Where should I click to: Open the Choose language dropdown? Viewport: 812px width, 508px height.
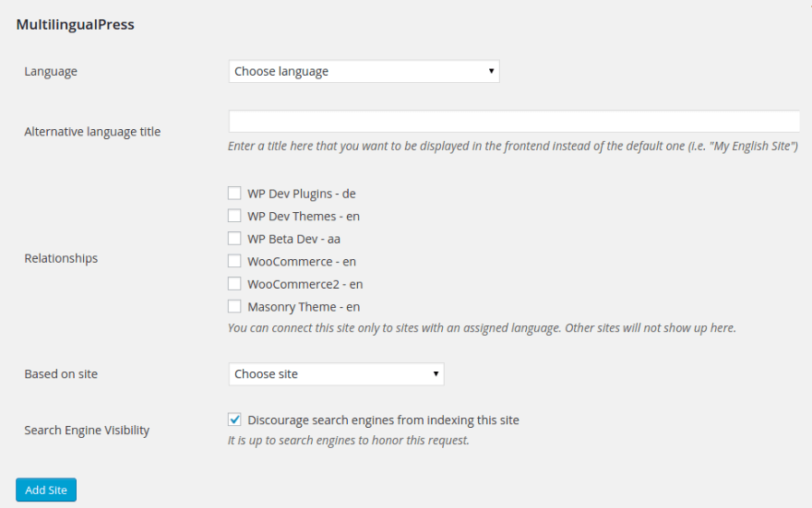(364, 71)
